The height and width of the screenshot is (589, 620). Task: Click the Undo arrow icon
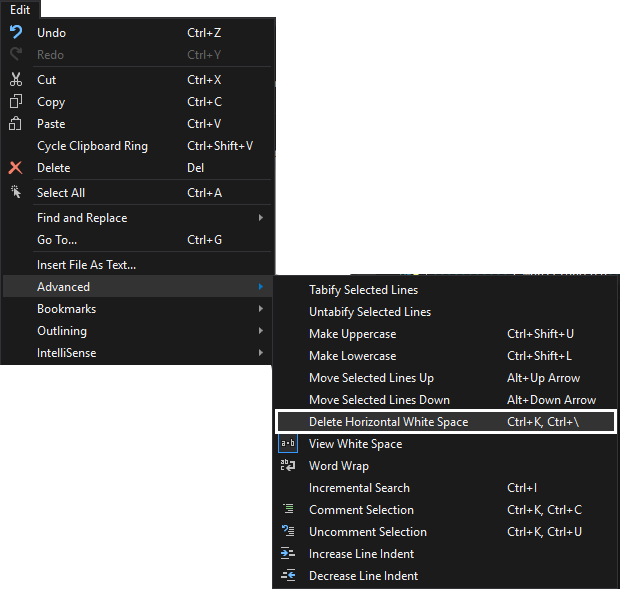pos(15,33)
